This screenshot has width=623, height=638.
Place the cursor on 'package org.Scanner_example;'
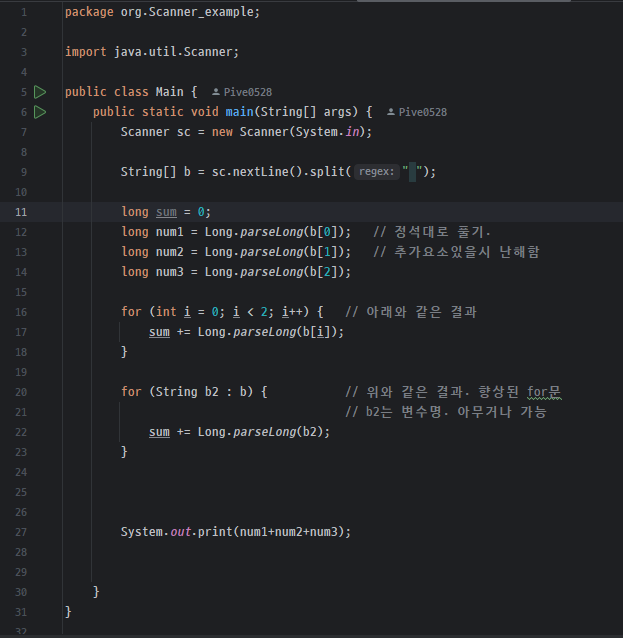click(162, 12)
